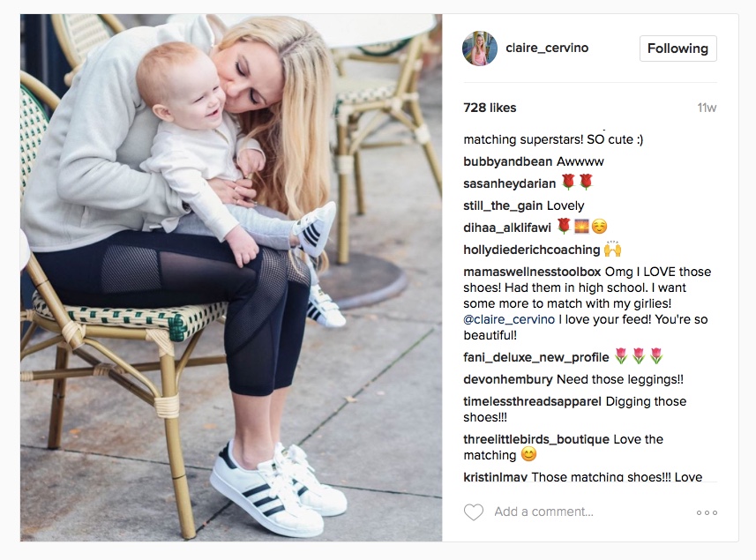The height and width of the screenshot is (560, 756).
Task: Open mamaswellnesstoolbox's profile
Action: [x=532, y=272]
